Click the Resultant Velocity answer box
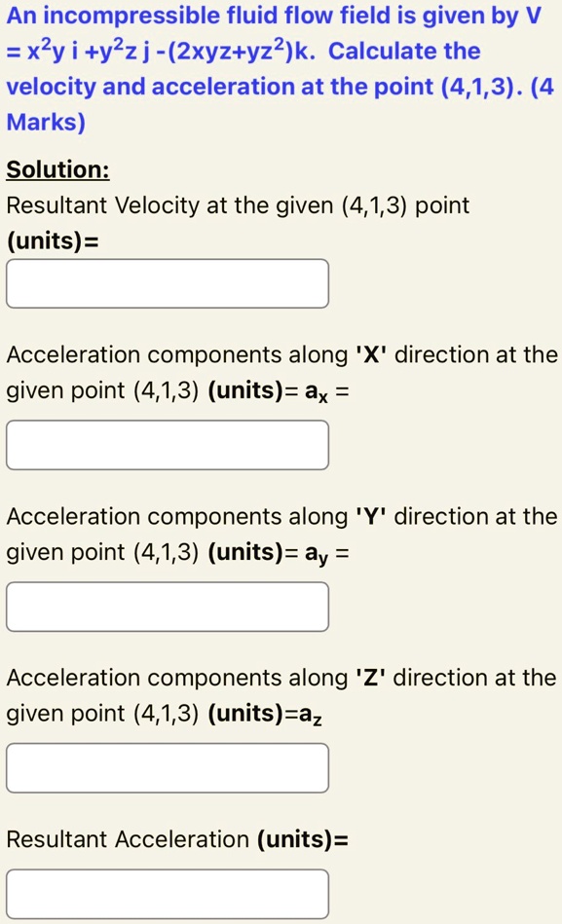This screenshot has width=562, height=924. (x=167, y=283)
